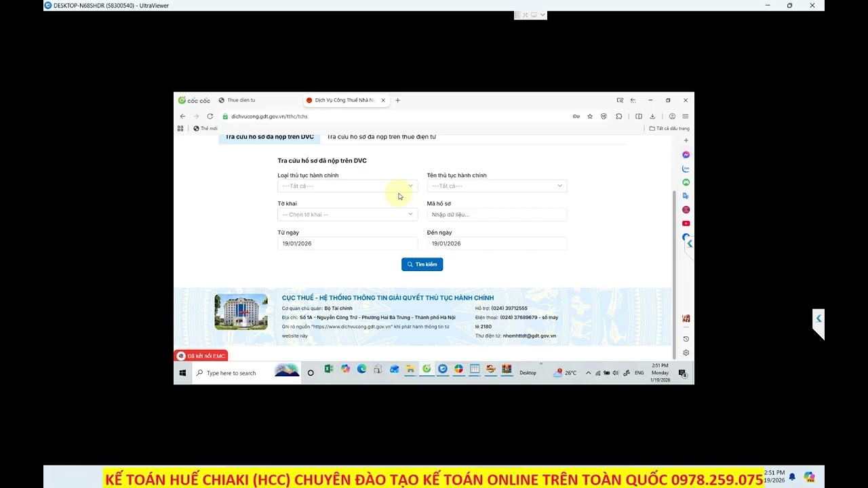Open the shield protection icon in toolbar
Image resolution: width=868 pixels, height=488 pixels.
[604, 117]
